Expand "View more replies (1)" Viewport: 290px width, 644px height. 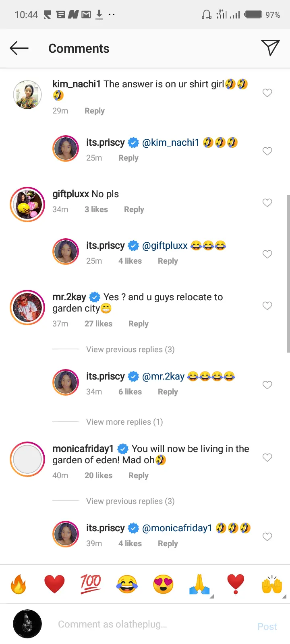(x=124, y=422)
